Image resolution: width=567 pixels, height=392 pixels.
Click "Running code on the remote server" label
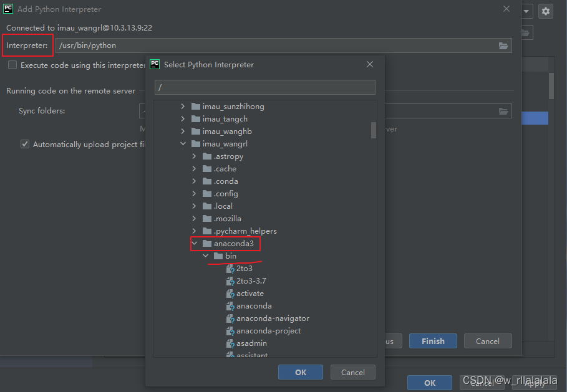click(x=71, y=91)
